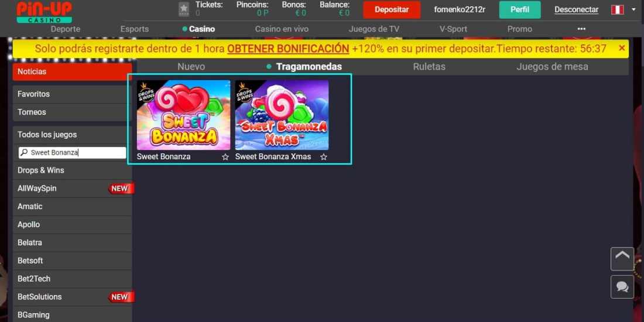Click the Balance amount value
The width and height of the screenshot is (644, 322).
coord(344,13)
